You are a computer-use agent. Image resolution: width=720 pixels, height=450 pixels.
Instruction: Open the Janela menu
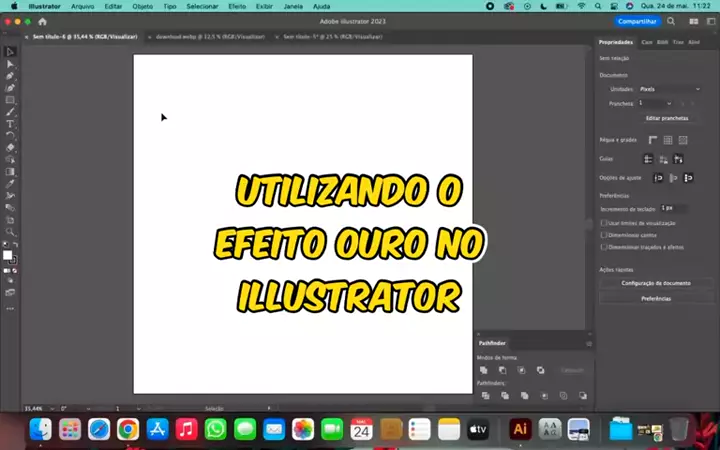pos(293,6)
